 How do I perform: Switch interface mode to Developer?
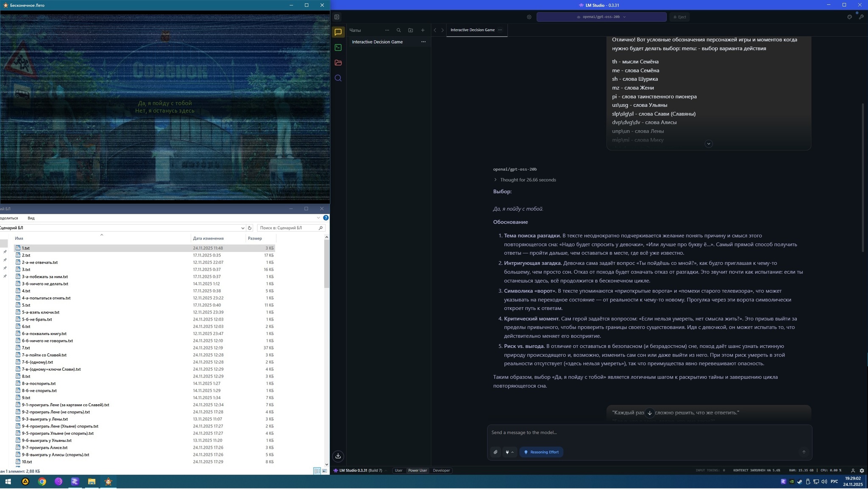point(441,470)
